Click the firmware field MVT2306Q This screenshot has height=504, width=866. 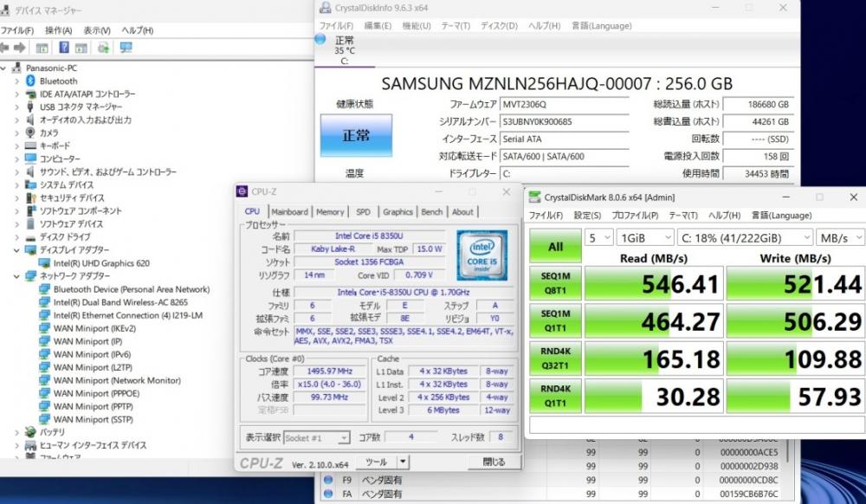(x=564, y=104)
